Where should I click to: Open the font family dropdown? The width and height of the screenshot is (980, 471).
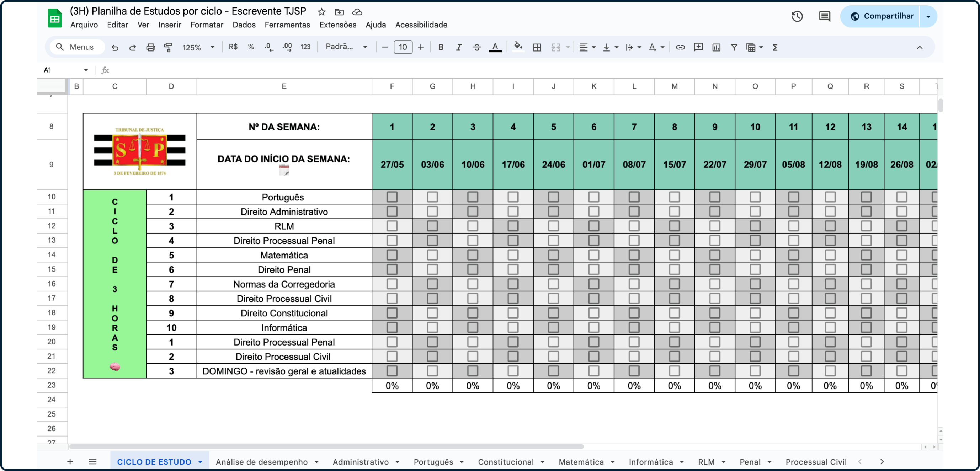click(346, 47)
